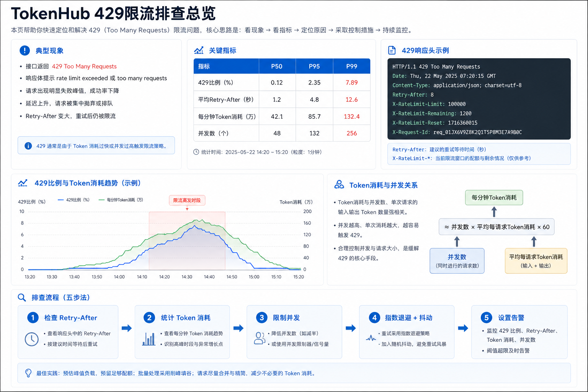Click the P99 value 12.6
588x392 pixels.
(351, 100)
